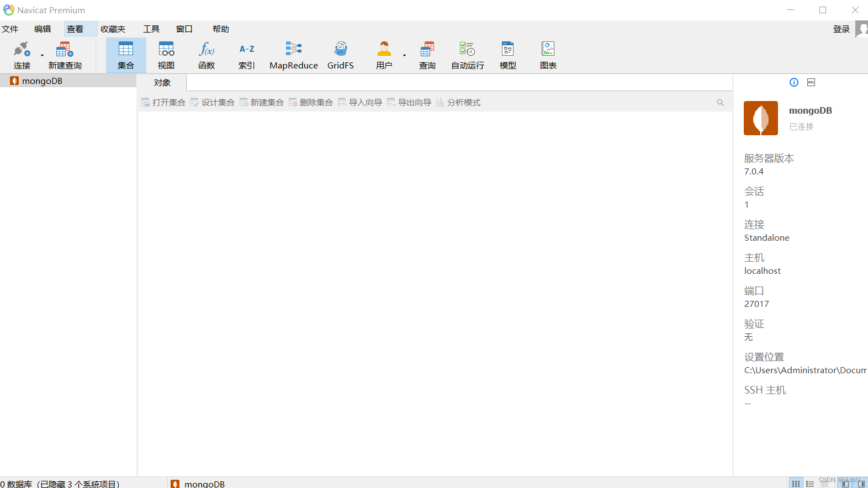Select the 查询 (Query) toolbar icon
The width and height of the screenshot is (868, 488).
[427, 55]
